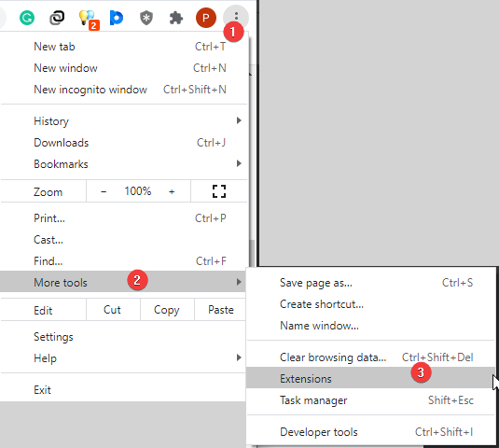Click the three-dot Chrome menu button
Image resolution: width=499 pixels, height=448 pixels.
(x=236, y=17)
